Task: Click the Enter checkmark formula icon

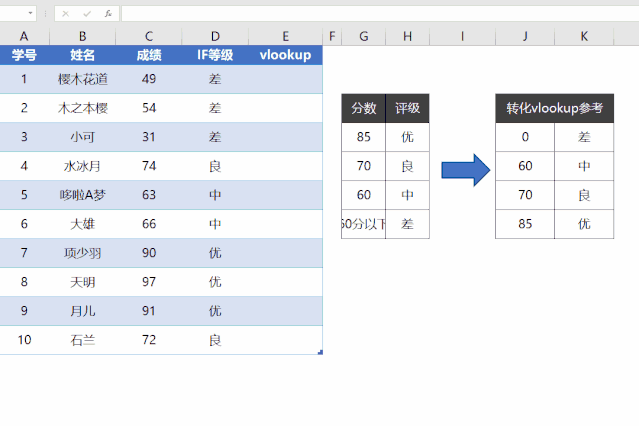Action: pos(87,14)
